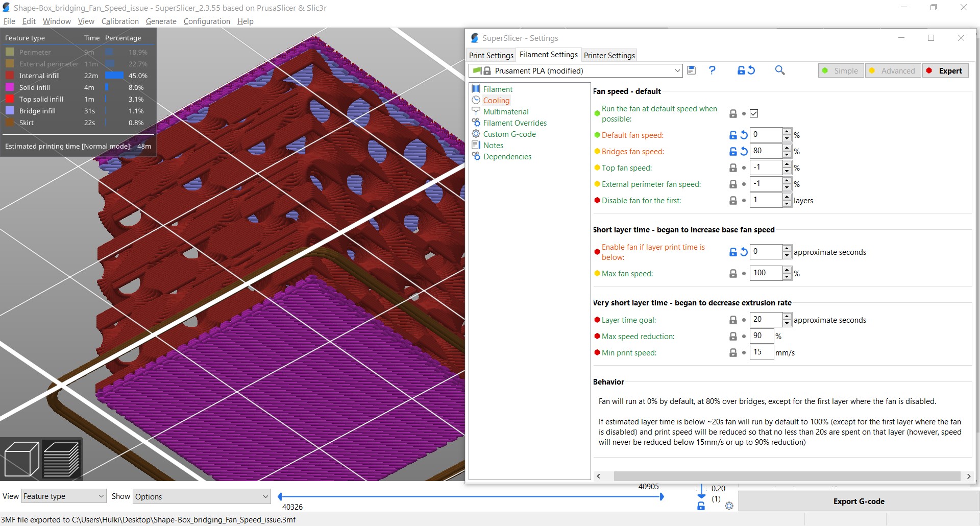The image size is (980, 526).
Task: Decrease Layer time goal with the down arrow
Action: click(x=787, y=323)
